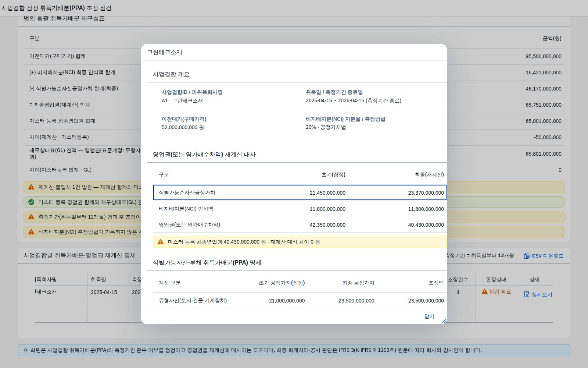Click the value 23,370,000,000 in the dialog
The width and height of the screenshot is (588, 368).
click(x=426, y=193)
